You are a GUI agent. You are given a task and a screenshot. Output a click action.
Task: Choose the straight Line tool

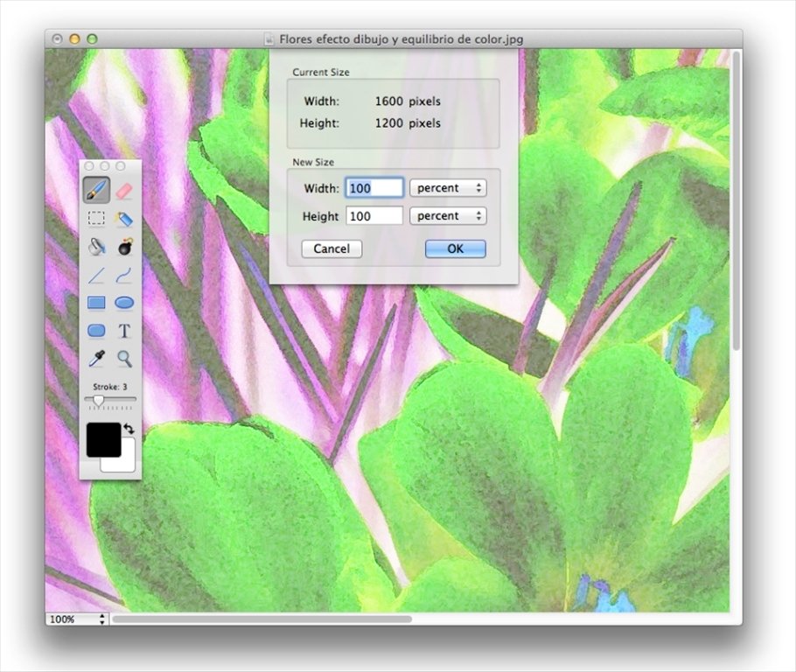click(96, 276)
